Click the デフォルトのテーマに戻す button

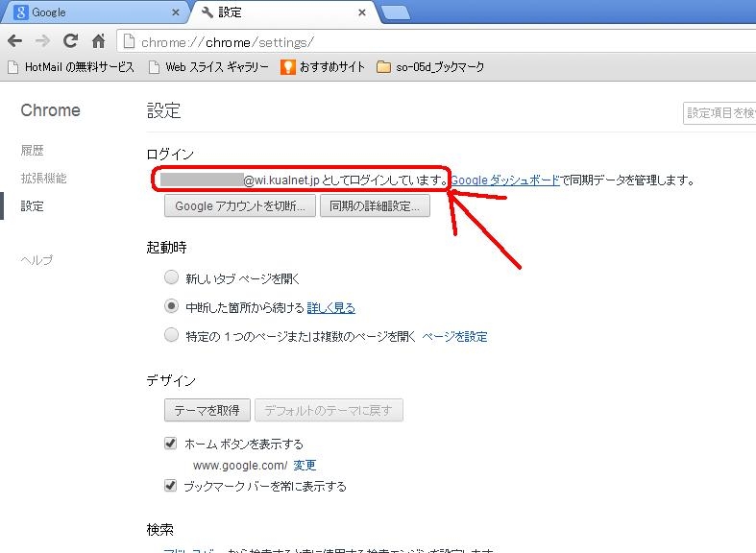329,410
